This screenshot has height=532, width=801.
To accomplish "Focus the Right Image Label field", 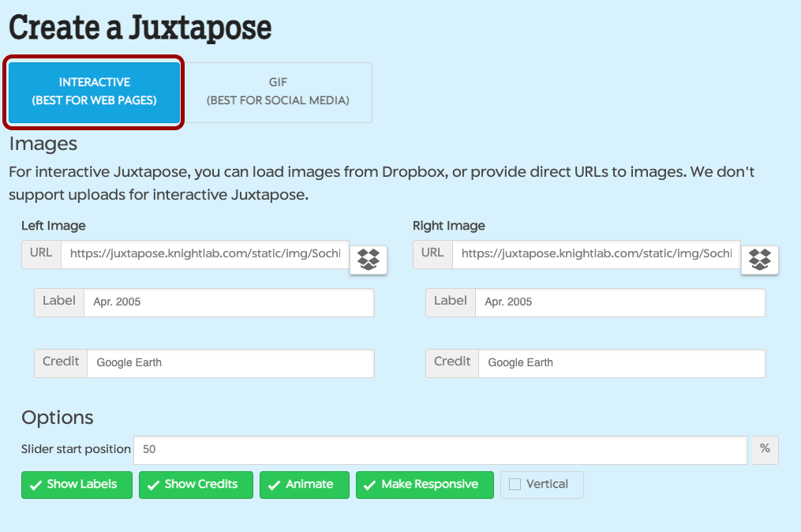I will (x=620, y=302).
